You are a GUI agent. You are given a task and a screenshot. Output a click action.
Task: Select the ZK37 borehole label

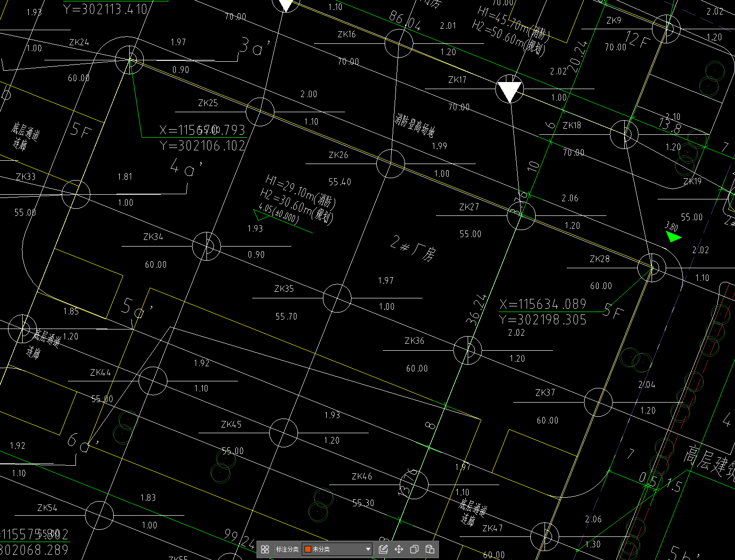[x=545, y=392]
